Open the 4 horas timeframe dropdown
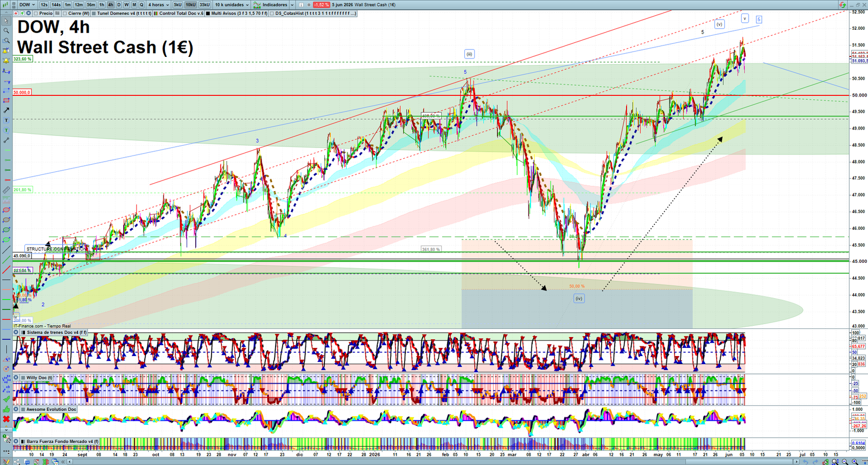Image resolution: width=868 pixels, height=465 pixels. 158,4
